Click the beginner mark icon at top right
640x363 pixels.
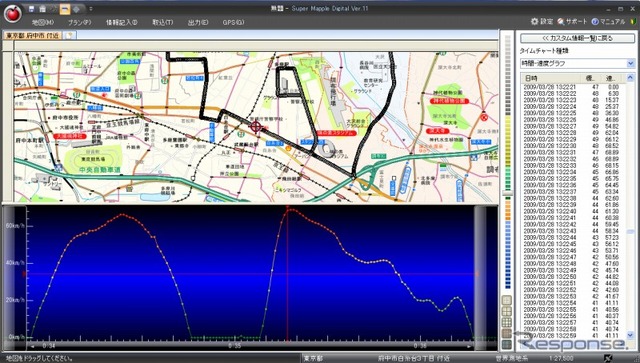[x=633, y=21]
